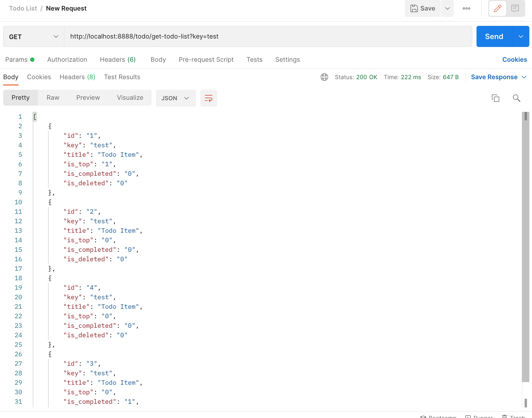Click the opening bracket on line 1
Image resolution: width=532 pixels, height=418 pixels.
coord(35,117)
